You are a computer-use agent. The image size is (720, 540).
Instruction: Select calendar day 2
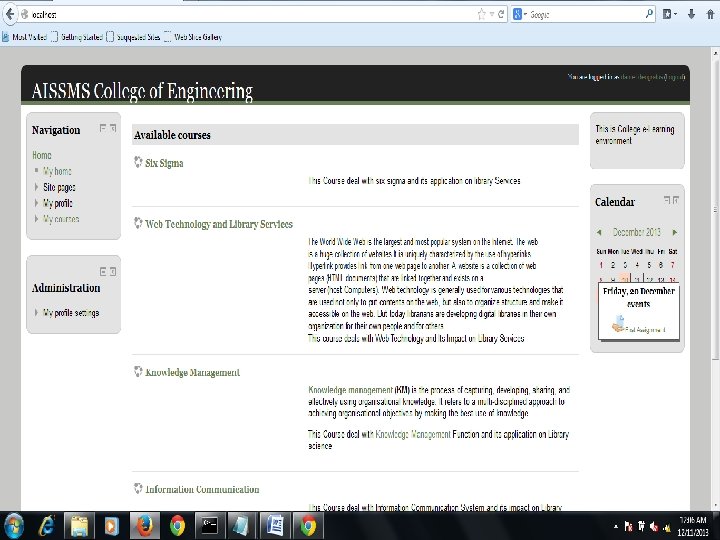tap(613, 265)
